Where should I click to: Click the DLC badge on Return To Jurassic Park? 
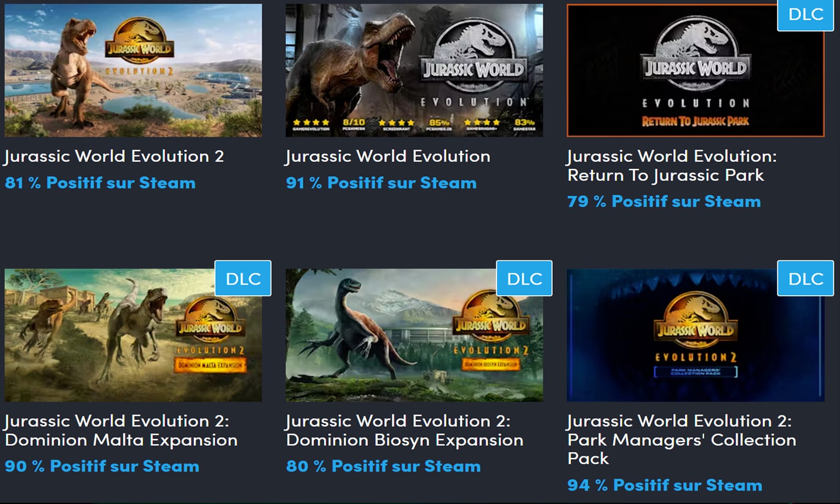[x=805, y=15]
